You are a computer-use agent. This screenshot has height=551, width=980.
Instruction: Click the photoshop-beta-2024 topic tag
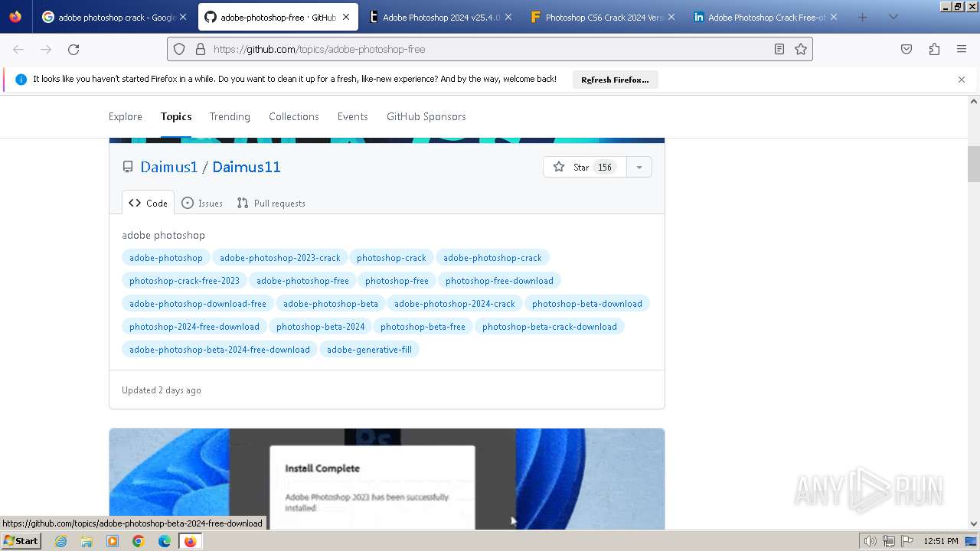(320, 327)
